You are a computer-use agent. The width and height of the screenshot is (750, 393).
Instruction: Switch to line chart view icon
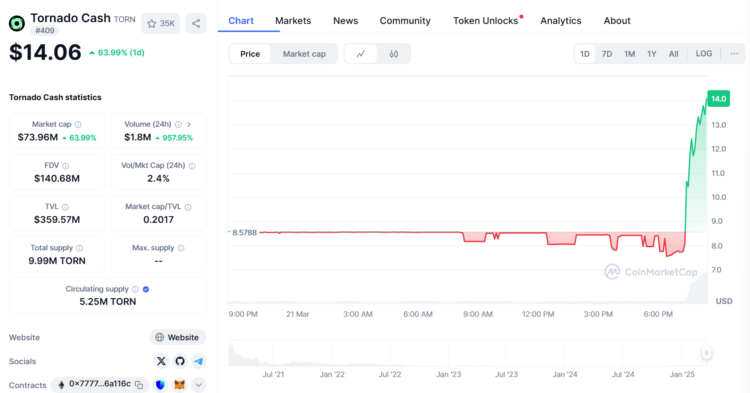(361, 54)
